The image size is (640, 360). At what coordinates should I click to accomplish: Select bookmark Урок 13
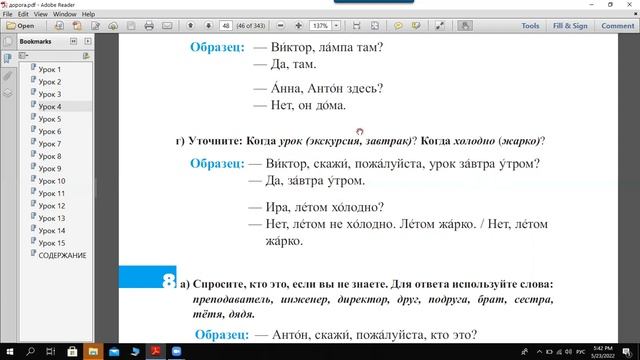52,218
